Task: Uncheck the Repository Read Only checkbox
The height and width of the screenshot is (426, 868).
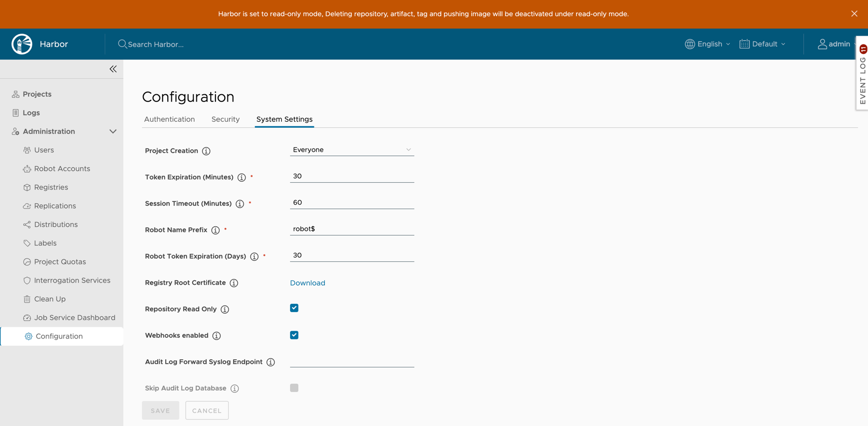Action: [294, 308]
